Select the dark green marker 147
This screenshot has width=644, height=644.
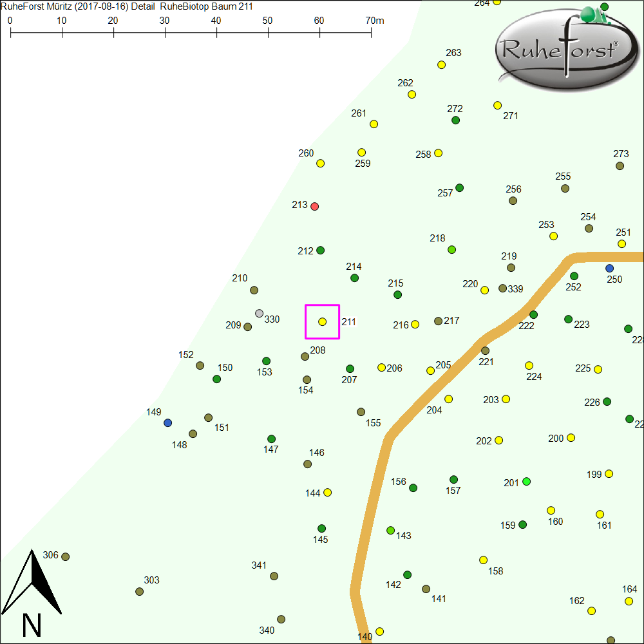271,439
